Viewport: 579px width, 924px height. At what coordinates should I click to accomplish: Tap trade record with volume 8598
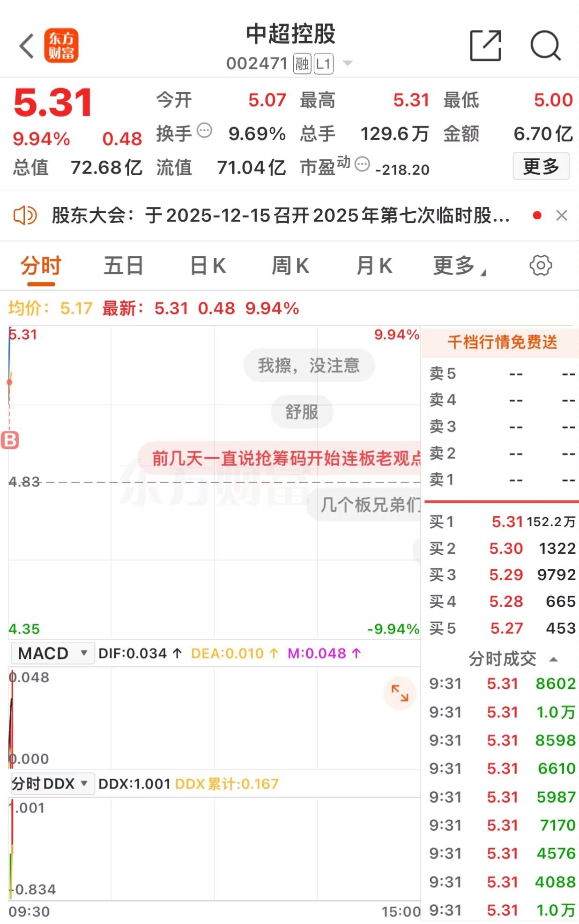502,740
